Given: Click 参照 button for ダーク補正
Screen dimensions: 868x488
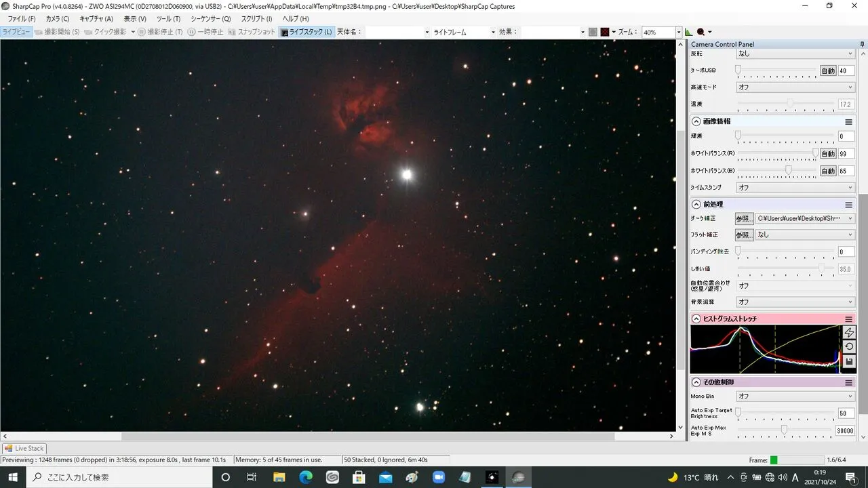Looking at the screenshot, I should tap(744, 218).
